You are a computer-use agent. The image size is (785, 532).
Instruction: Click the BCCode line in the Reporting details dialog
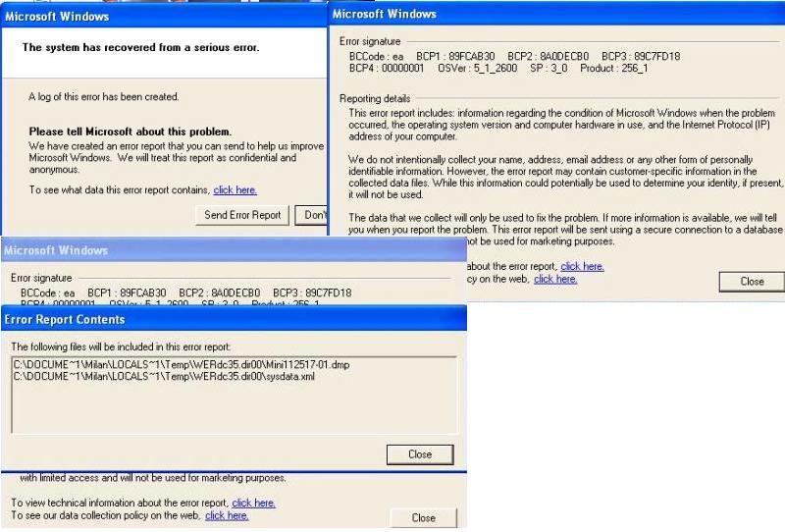coord(514,56)
